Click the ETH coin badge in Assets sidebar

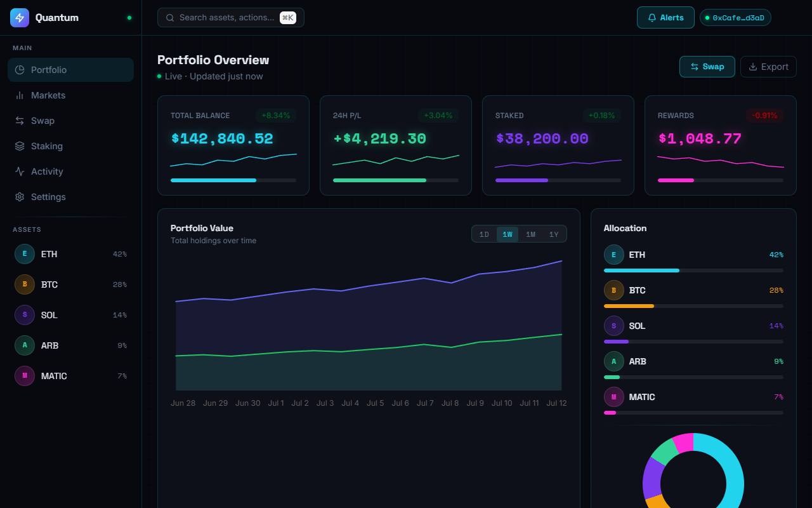coord(25,254)
